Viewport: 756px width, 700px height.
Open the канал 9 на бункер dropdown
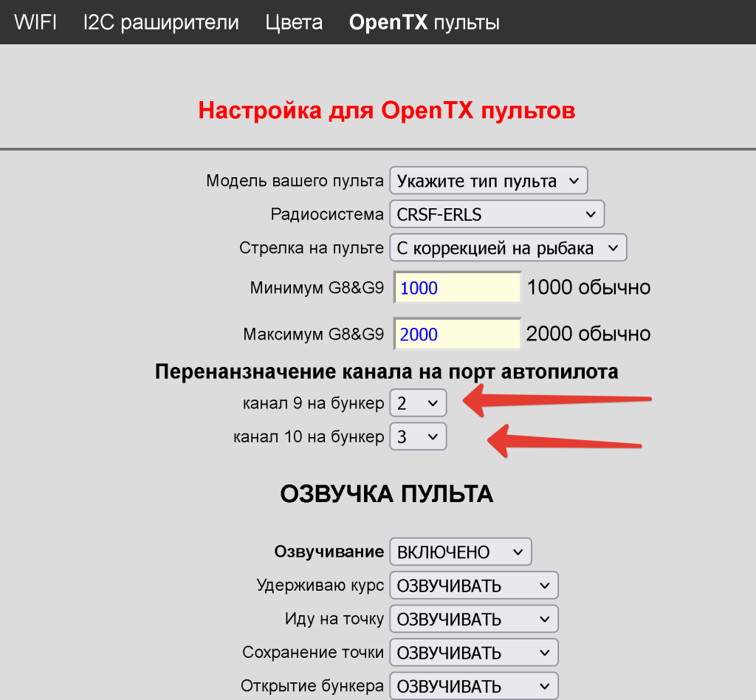click(418, 402)
